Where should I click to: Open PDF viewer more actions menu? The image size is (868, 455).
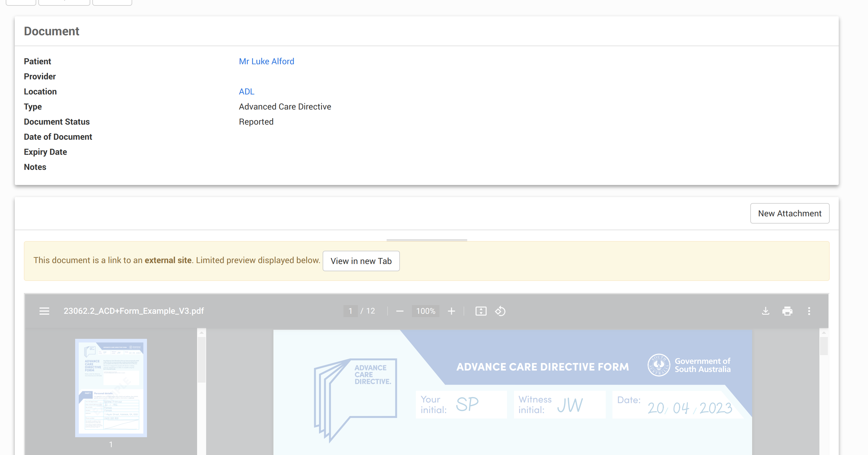pos(809,311)
